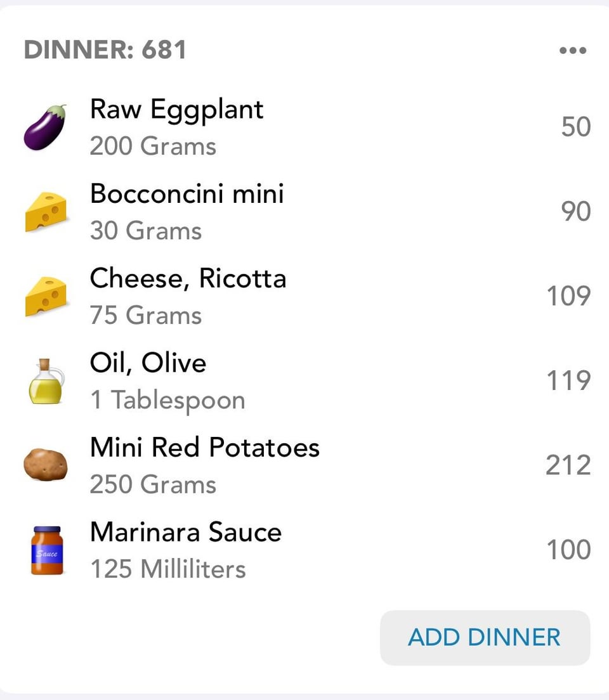The height and width of the screenshot is (700, 609).
Task: Tap the 200 Grams eggplant serving
Action: pos(153,146)
